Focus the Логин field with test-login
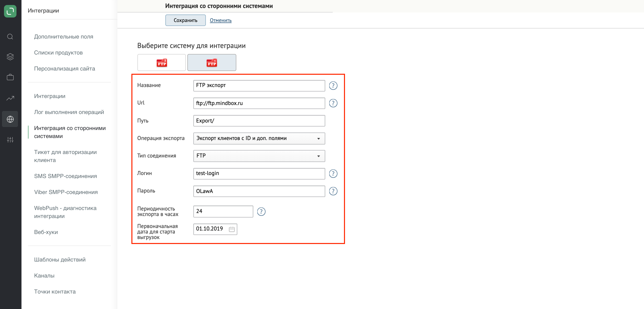 tap(259, 174)
